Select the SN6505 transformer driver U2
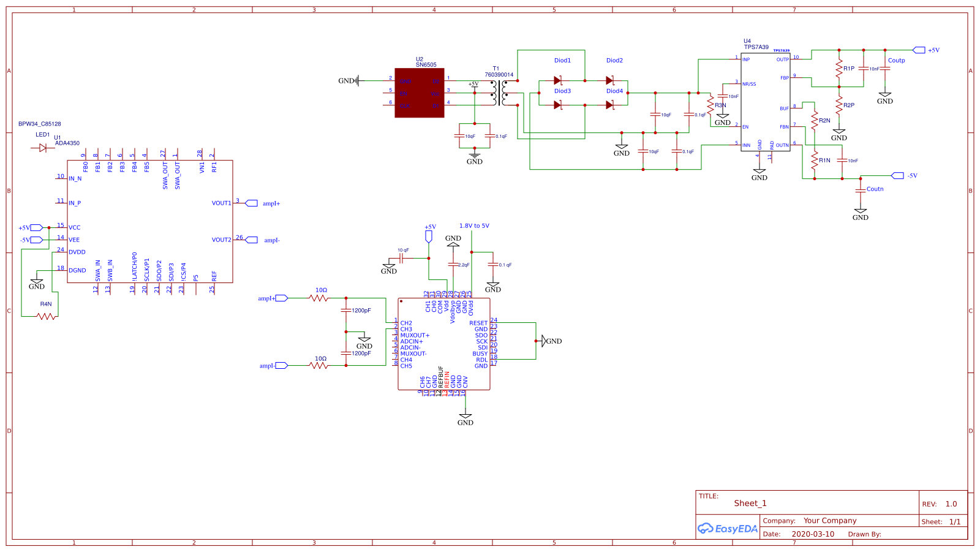The image size is (980, 552). pos(420,92)
